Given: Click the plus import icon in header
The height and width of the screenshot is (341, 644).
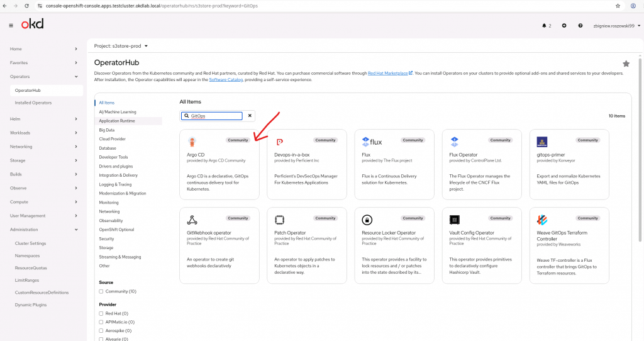Looking at the screenshot, I should coord(564,26).
